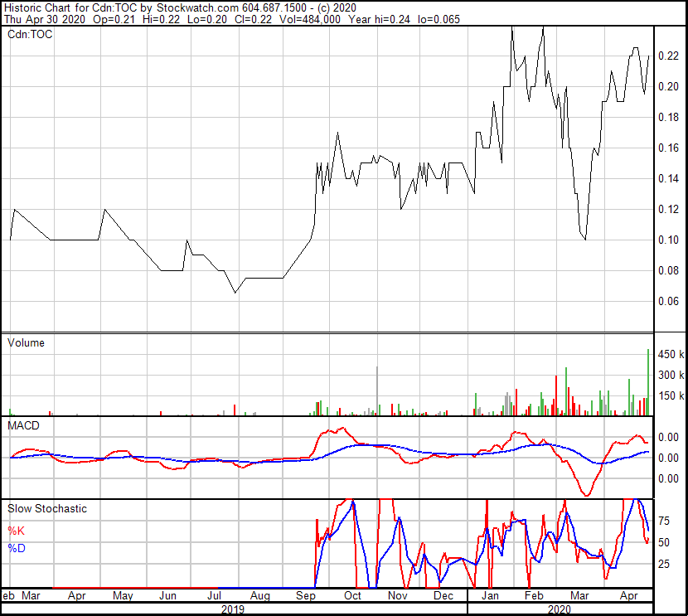Click the 0.20 price axis value

click(668, 86)
